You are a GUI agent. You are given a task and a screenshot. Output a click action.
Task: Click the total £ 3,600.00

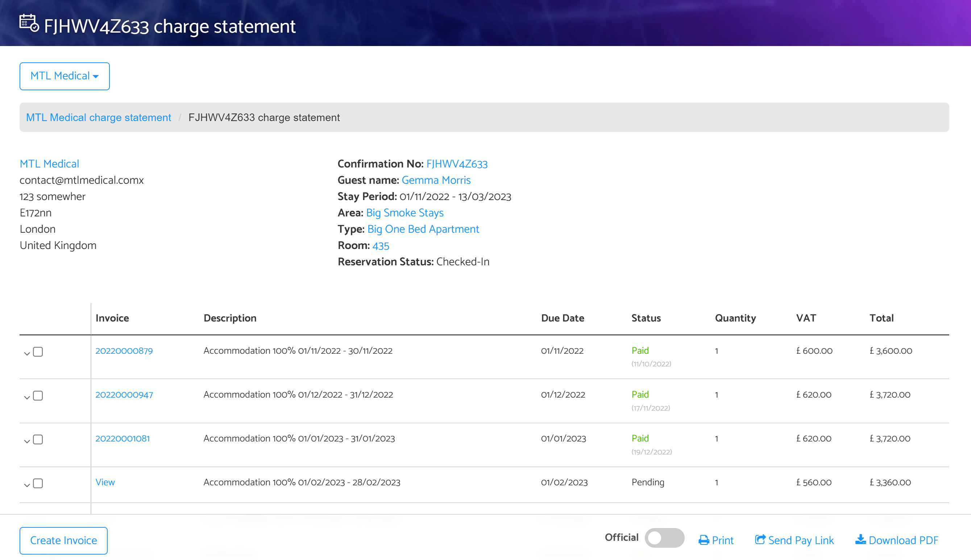coord(891,351)
